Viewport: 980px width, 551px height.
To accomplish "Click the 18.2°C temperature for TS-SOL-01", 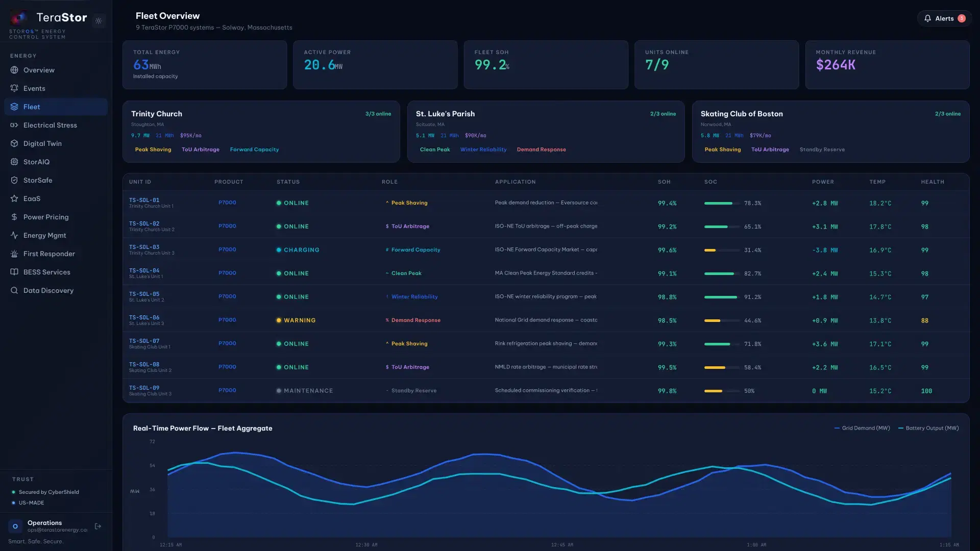I will click(880, 203).
